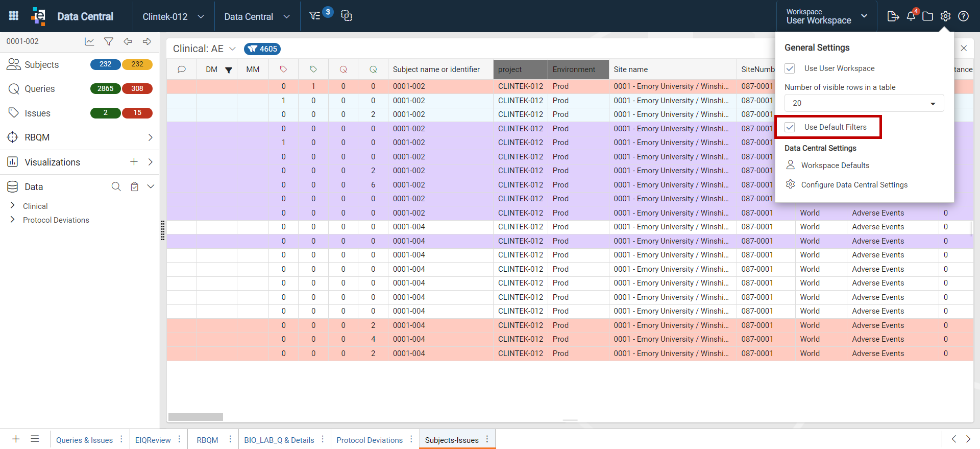Click the first orange tag column header
Viewport: 980px width, 449px height.
[x=283, y=69]
